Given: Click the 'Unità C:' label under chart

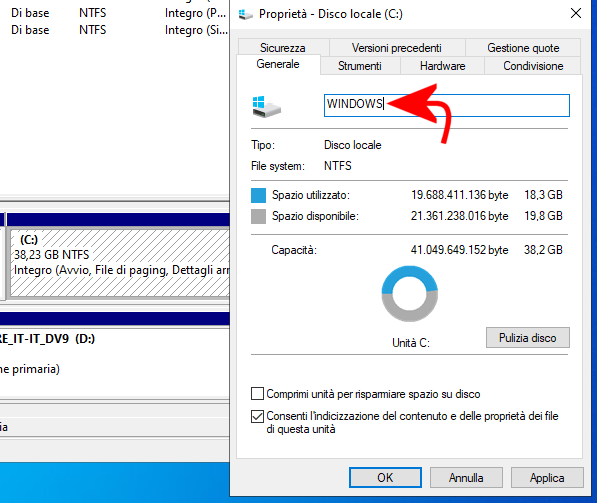Looking at the screenshot, I should coord(411,343).
